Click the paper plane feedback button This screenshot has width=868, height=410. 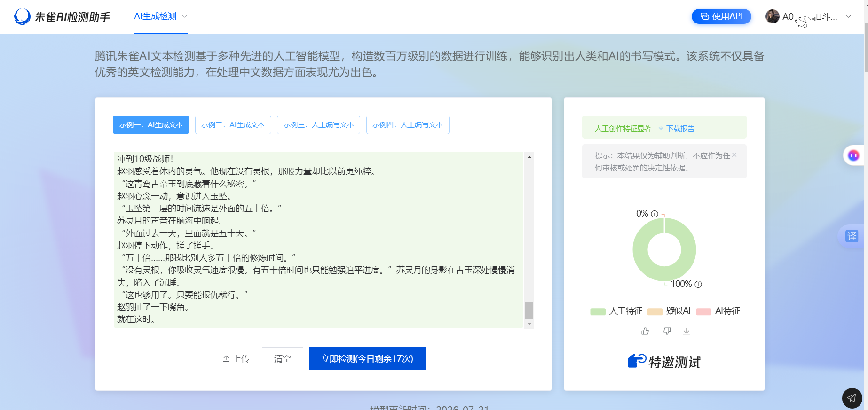[x=852, y=398]
